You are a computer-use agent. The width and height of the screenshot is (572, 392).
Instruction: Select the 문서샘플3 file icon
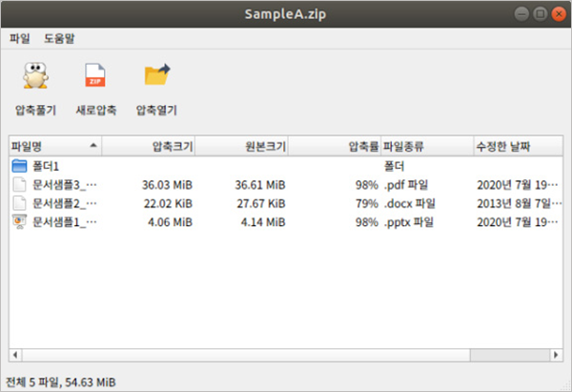tap(19, 185)
